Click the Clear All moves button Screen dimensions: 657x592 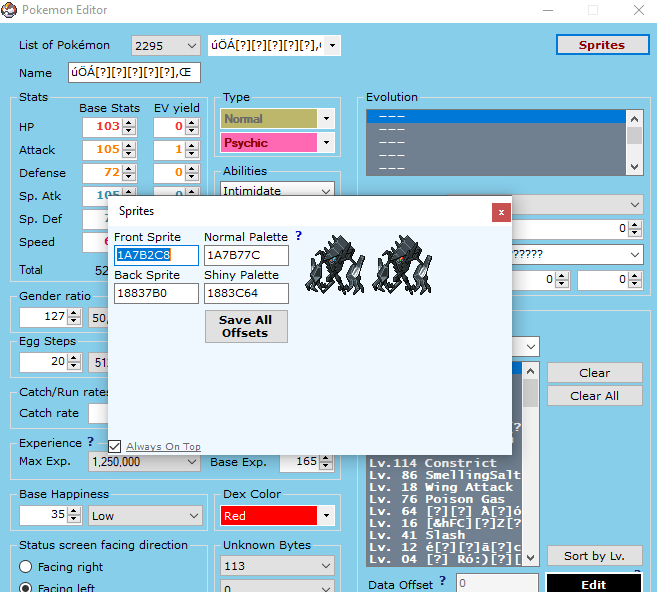pyautogui.click(x=594, y=396)
